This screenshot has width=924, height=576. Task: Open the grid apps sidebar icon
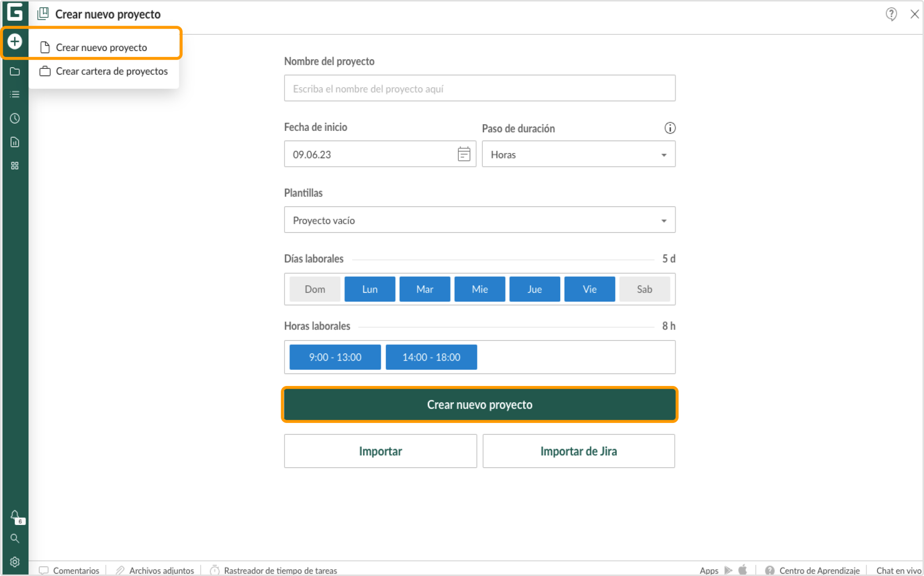pyautogui.click(x=15, y=166)
